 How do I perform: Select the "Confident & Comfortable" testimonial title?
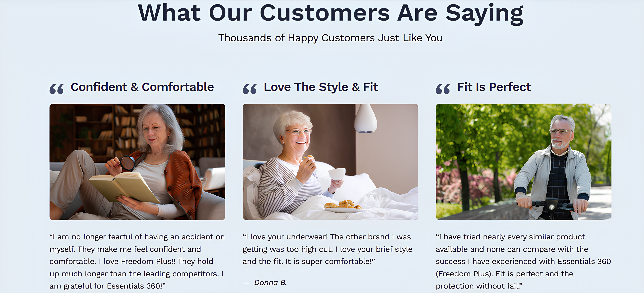click(142, 87)
